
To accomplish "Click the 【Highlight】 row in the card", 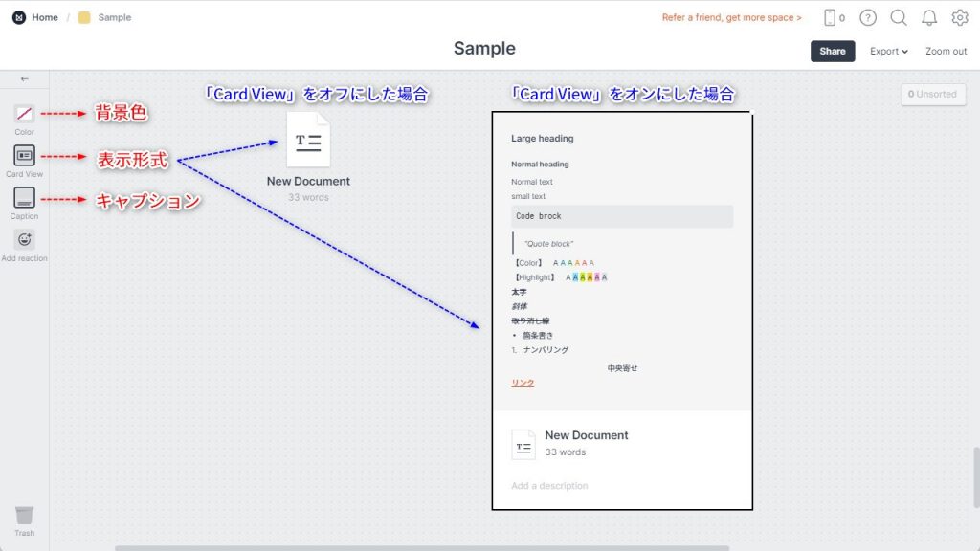I will pyautogui.click(x=559, y=277).
